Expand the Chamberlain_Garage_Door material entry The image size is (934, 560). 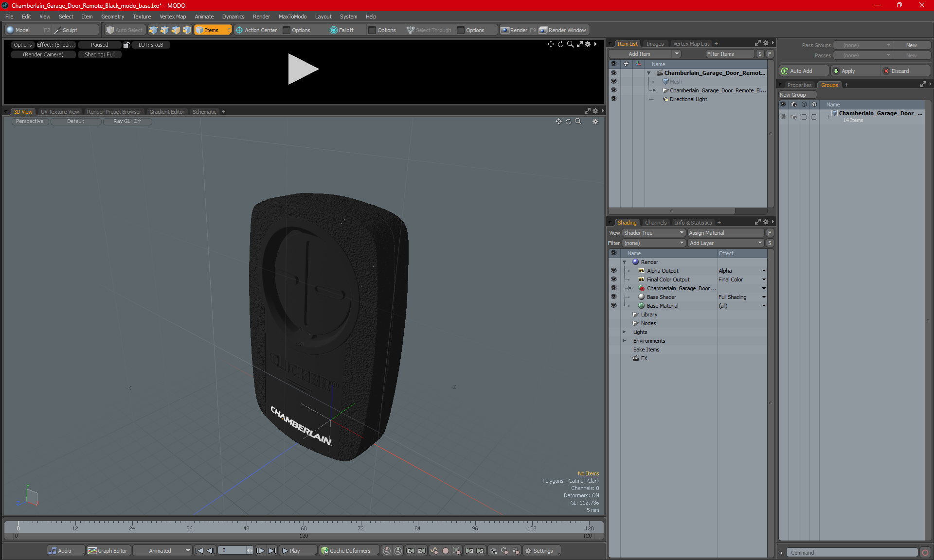pyautogui.click(x=629, y=288)
